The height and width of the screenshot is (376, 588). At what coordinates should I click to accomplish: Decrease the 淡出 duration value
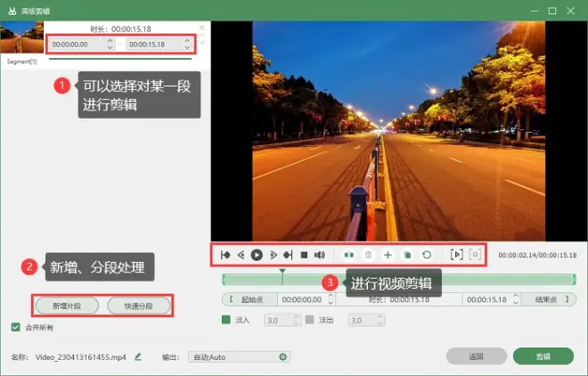coord(380,323)
